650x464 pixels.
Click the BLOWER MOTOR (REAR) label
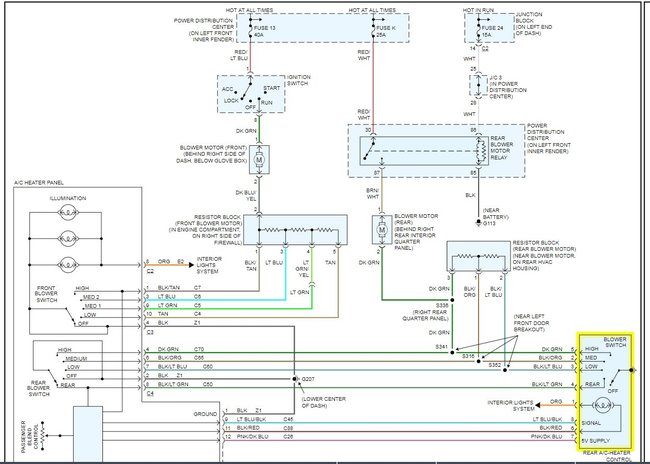416,219
